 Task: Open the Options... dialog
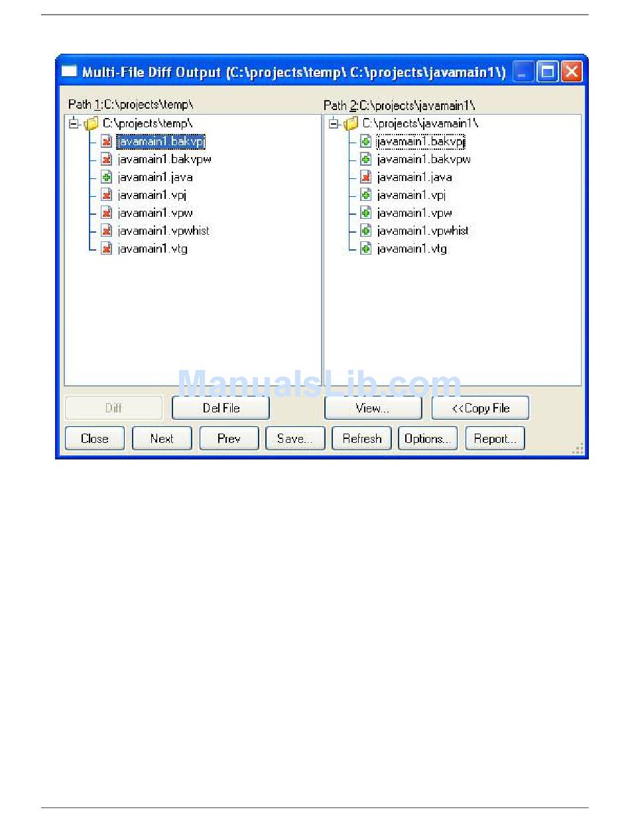pos(428,438)
